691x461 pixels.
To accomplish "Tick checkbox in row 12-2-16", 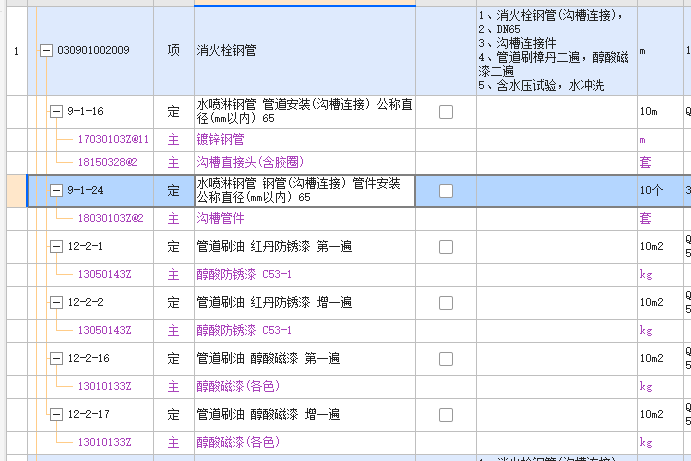I will 446,359.
